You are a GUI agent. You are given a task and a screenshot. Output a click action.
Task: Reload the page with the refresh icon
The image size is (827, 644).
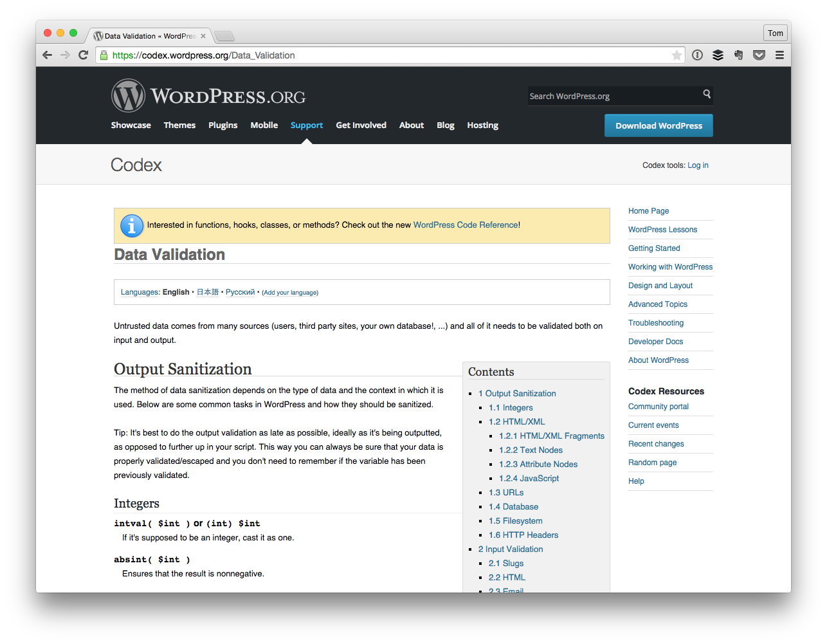pyautogui.click(x=83, y=55)
